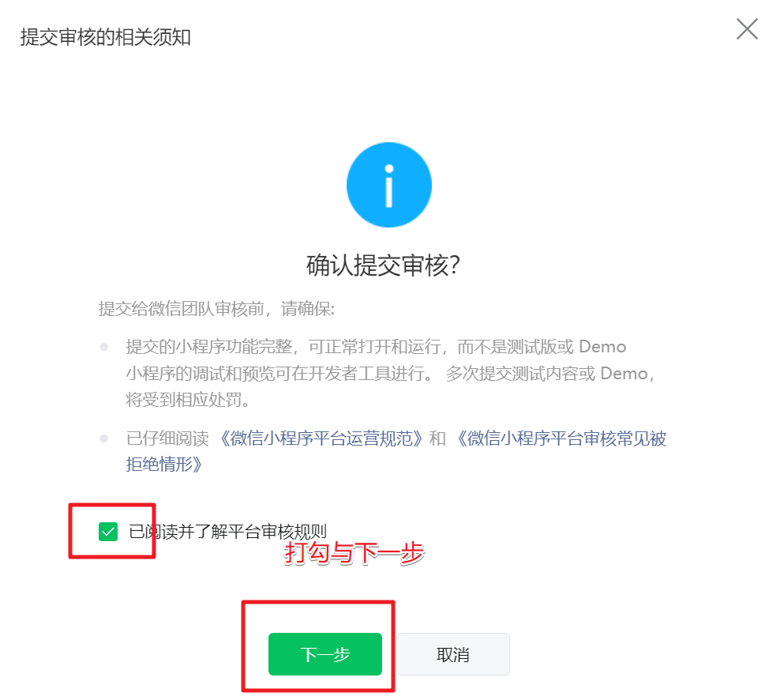Click the first grey bullet dot
Viewport: 784px width, 700px height.
[x=104, y=347]
